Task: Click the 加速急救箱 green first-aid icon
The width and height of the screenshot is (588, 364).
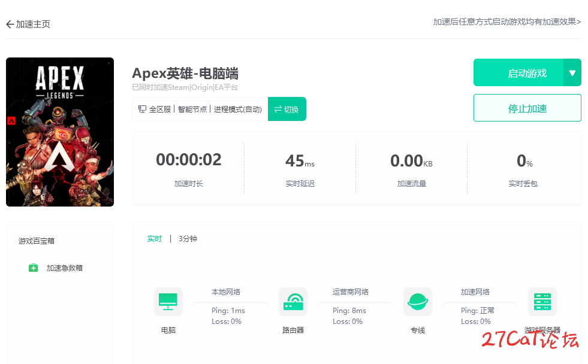Action: pyautogui.click(x=34, y=268)
